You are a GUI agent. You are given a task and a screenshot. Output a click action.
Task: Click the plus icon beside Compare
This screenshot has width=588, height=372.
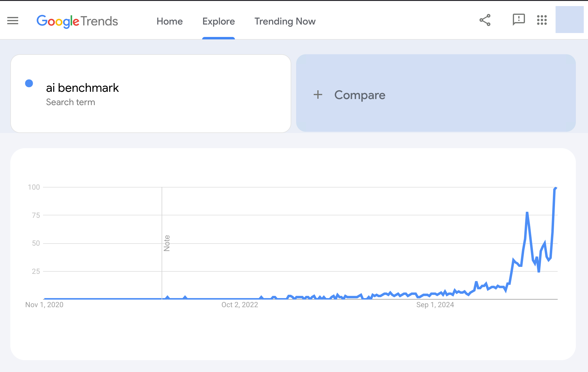point(318,95)
